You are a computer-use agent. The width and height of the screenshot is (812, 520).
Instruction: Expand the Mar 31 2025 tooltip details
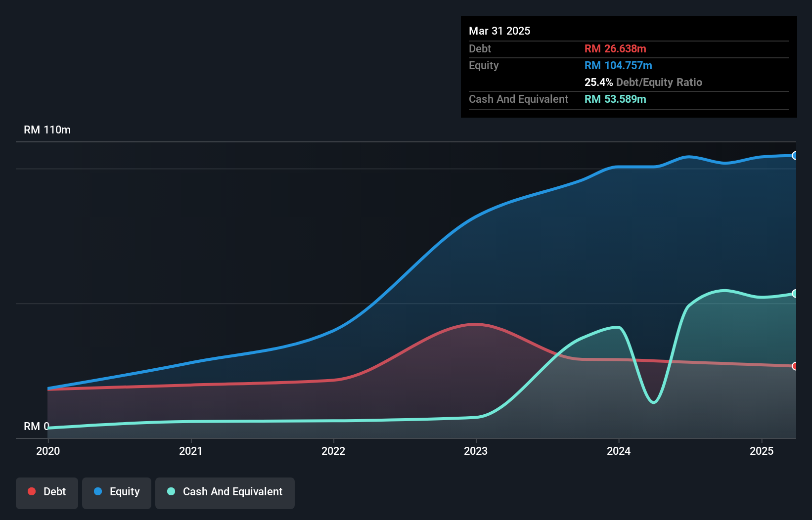point(499,31)
